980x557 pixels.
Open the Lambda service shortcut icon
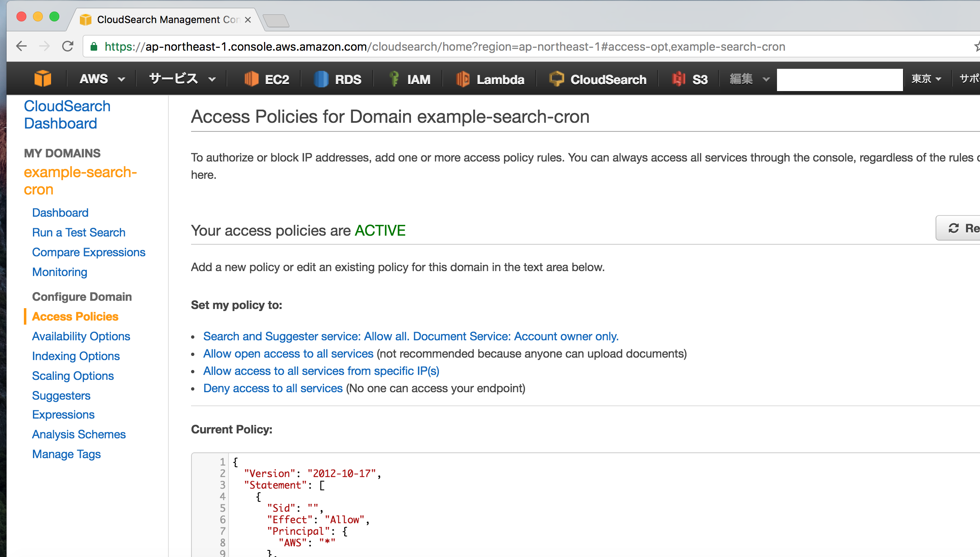pyautogui.click(x=463, y=79)
